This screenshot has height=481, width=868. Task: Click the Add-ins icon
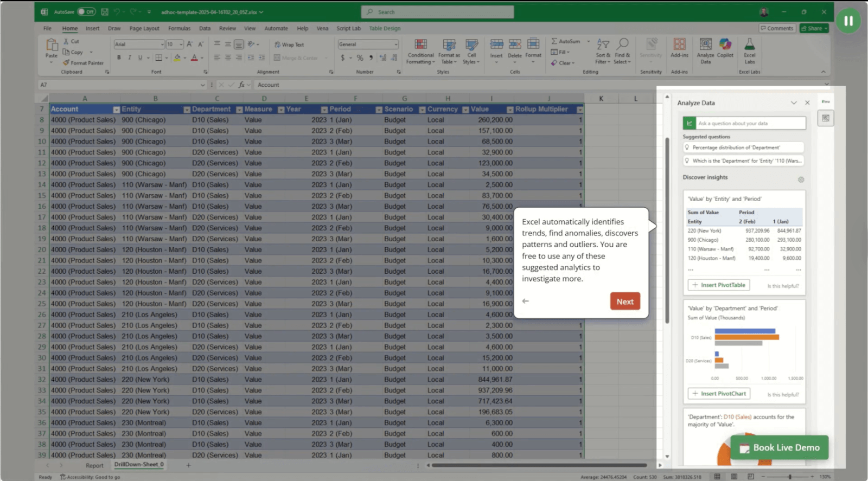tap(679, 44)
